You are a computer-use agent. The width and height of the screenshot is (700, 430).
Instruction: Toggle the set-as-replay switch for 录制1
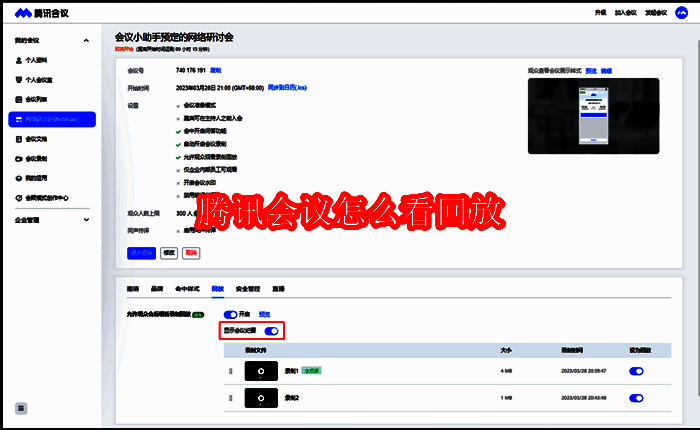[x=636, y=371]
